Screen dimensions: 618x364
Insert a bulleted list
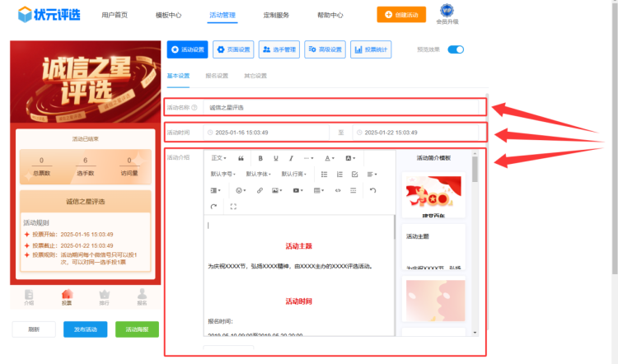[x=324, y=175]
